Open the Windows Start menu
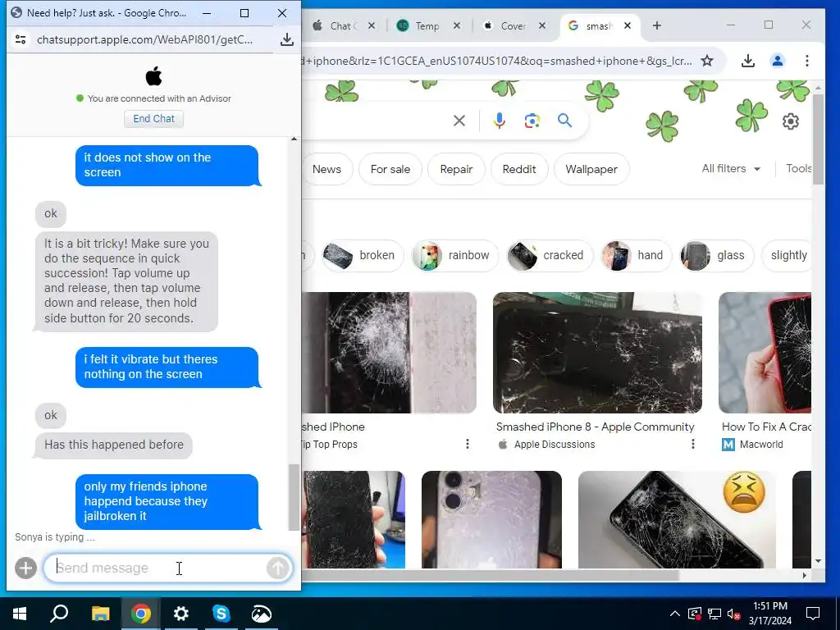The width and height of the screenshot is (840, 630). (x=20, y=614)
